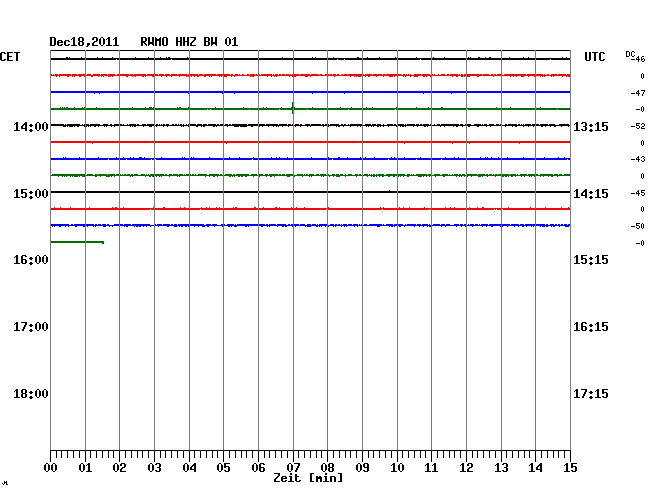Click the 08 minute axis label
This screenshot has width=650, height=494.
327,467
